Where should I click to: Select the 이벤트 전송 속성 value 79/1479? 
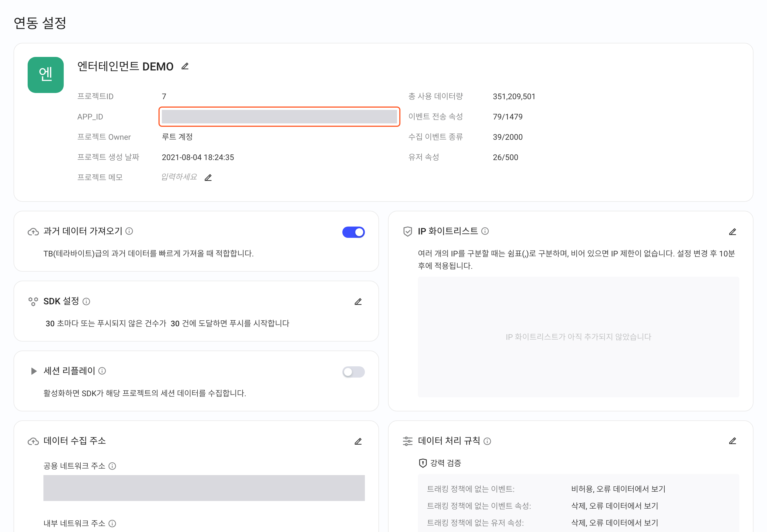tap(508, 117)
